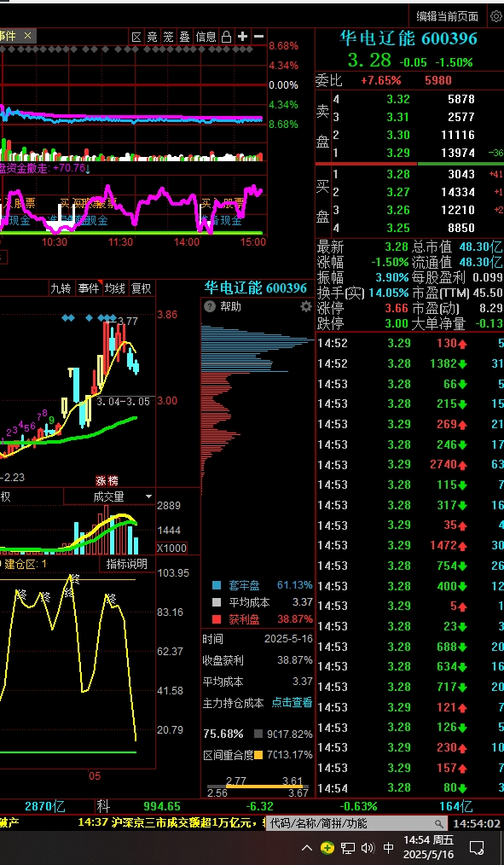This screenshot has height=865, width=504.
Task: Click the 14:37 news ticker headline
Action: pos(171,823)
